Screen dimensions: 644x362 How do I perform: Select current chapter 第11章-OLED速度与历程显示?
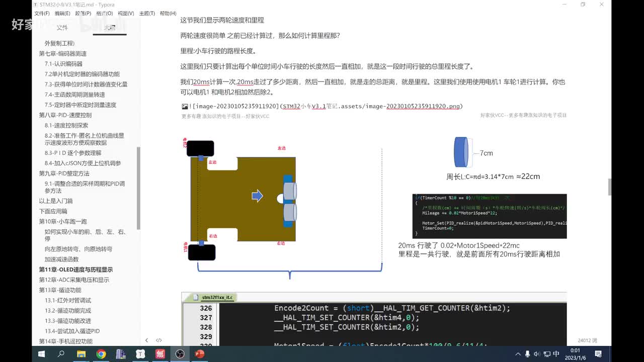[76, 269]
